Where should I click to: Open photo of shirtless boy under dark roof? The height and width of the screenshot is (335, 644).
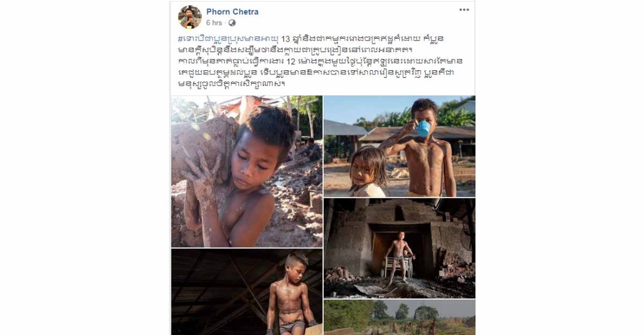[247, 292]
